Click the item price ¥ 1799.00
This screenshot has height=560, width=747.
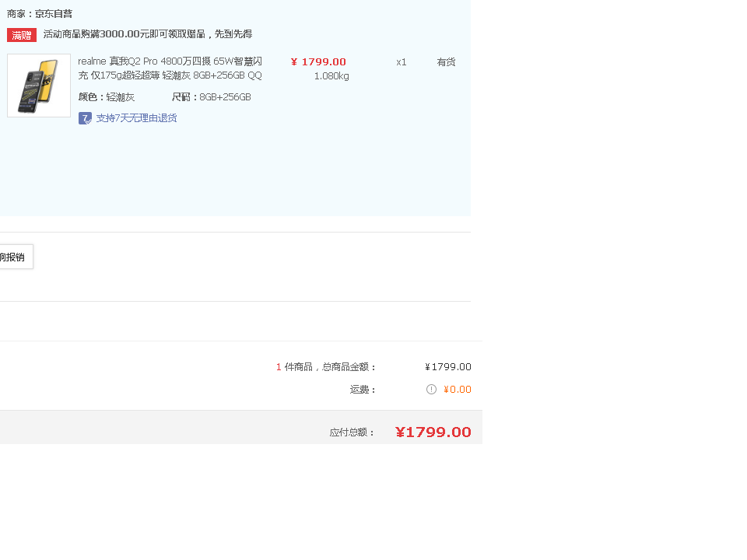point(318,62)
